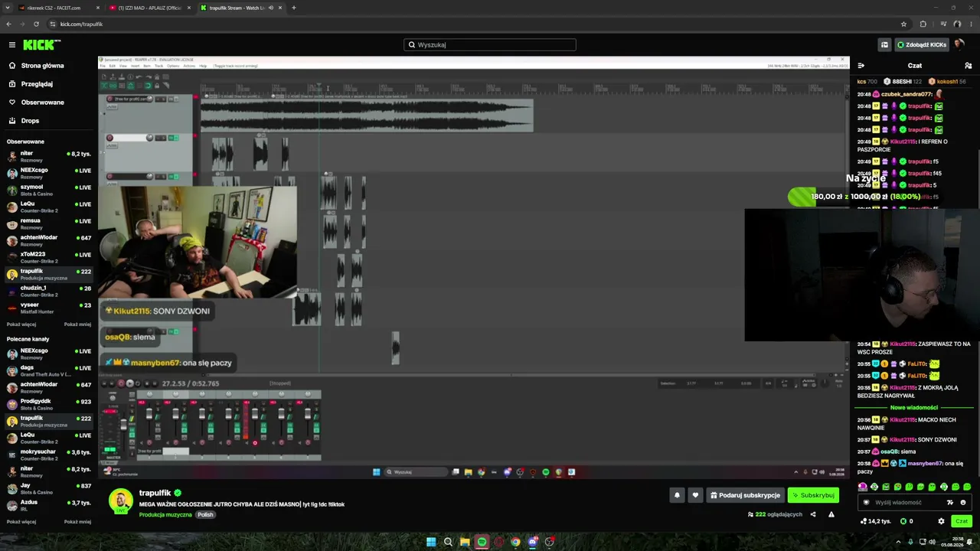
Task: Expand followed list with Pokaż więcej
Action: [x=21, y=324]
